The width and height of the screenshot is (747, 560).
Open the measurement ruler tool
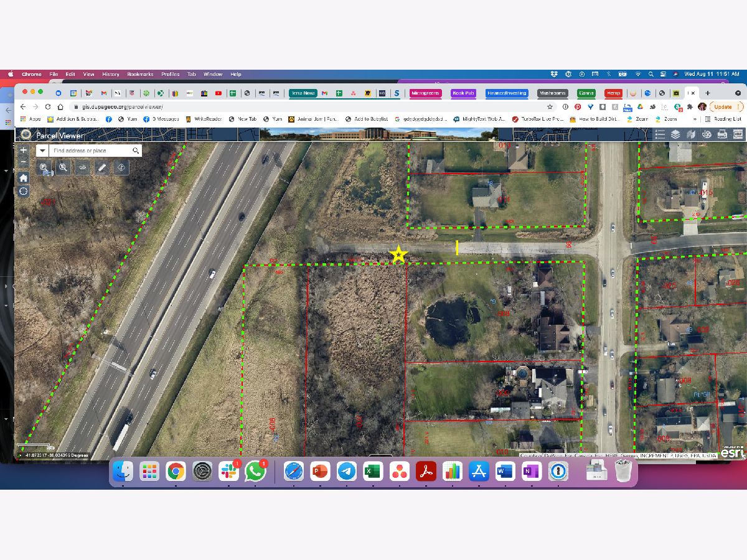pos(101,167)
